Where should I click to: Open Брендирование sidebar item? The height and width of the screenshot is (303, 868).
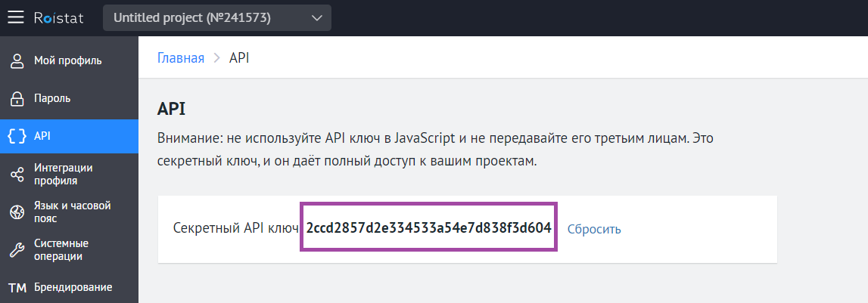73,287
